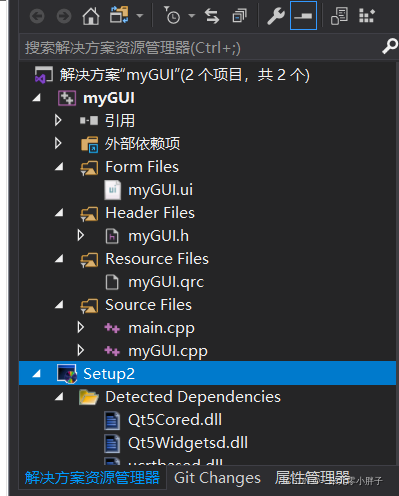Switch to 属性管理器 tab
This screenshot has height=496, width=399.
[x=312, y=478]
